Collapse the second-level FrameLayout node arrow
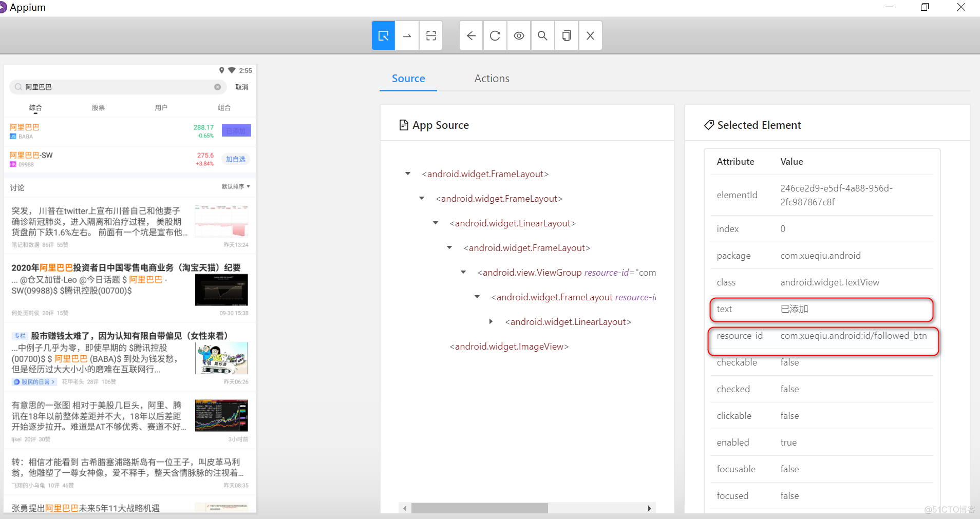Screen dimensions: 980x519 (422, 199)
